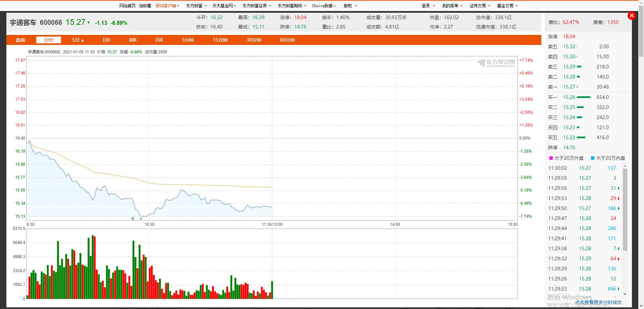
Task: Click larger green marker dot below chart
Action: (133, 218)
